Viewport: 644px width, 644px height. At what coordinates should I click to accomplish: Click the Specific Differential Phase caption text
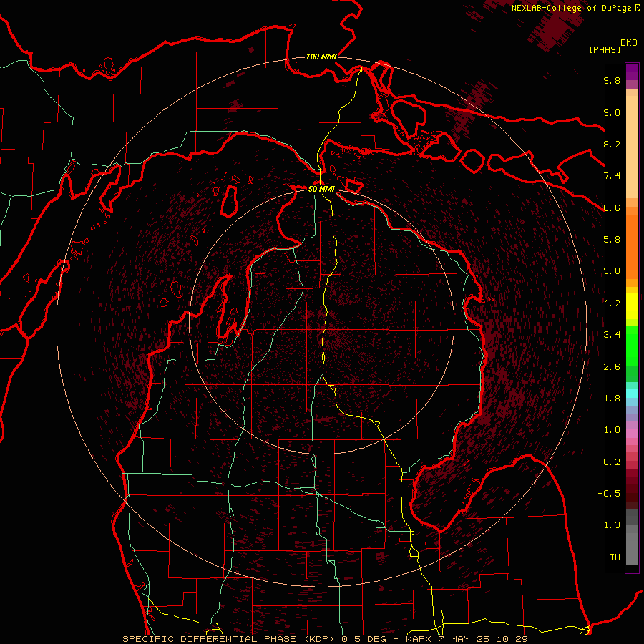click(325, 639)
